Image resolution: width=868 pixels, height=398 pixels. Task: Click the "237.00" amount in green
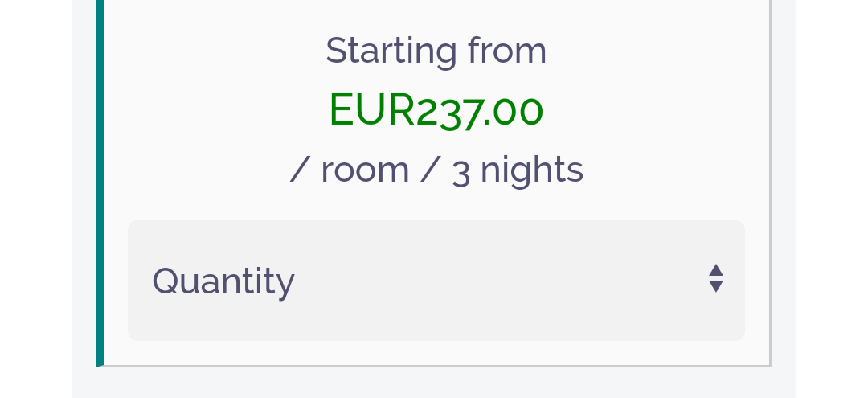[x=479, y=111]
